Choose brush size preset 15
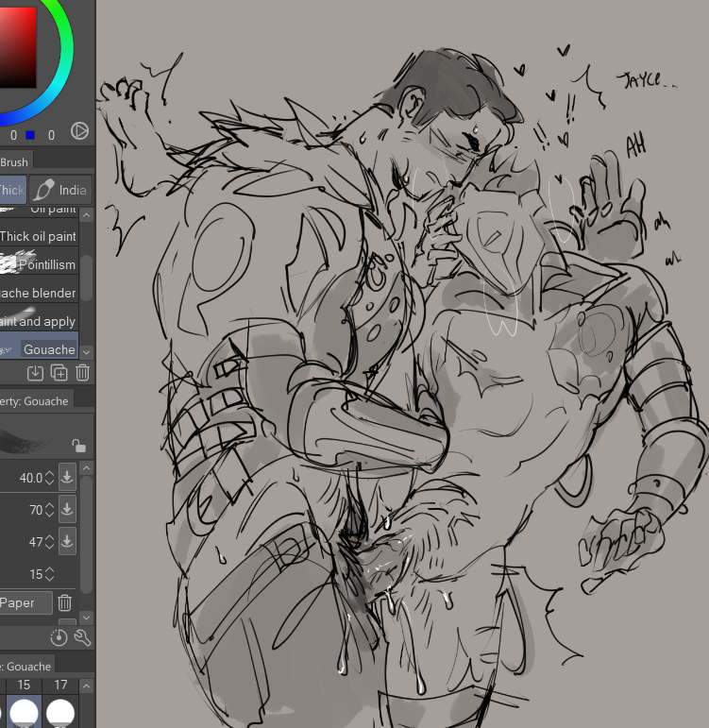The image size is (709, 728). tap(25, 703)
